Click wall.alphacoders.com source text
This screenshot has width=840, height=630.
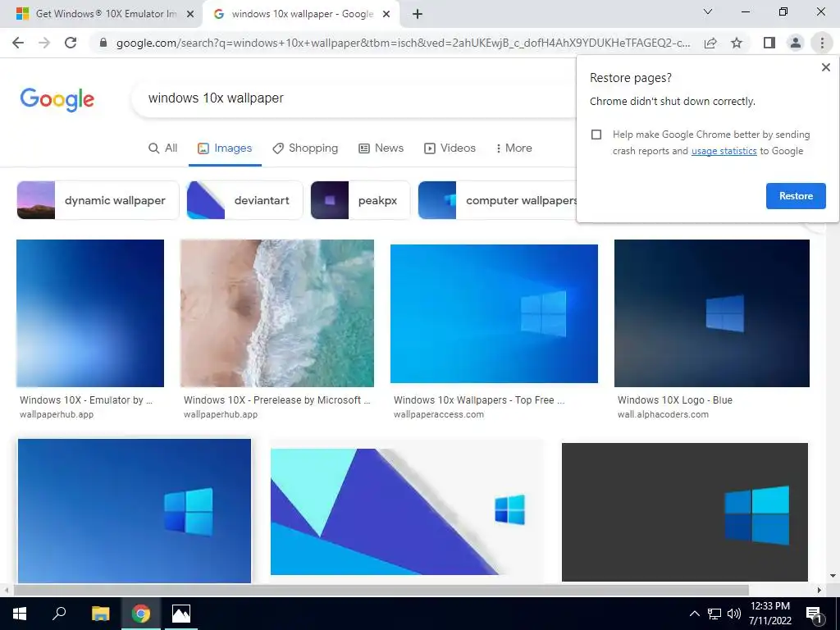coord(663,414)
